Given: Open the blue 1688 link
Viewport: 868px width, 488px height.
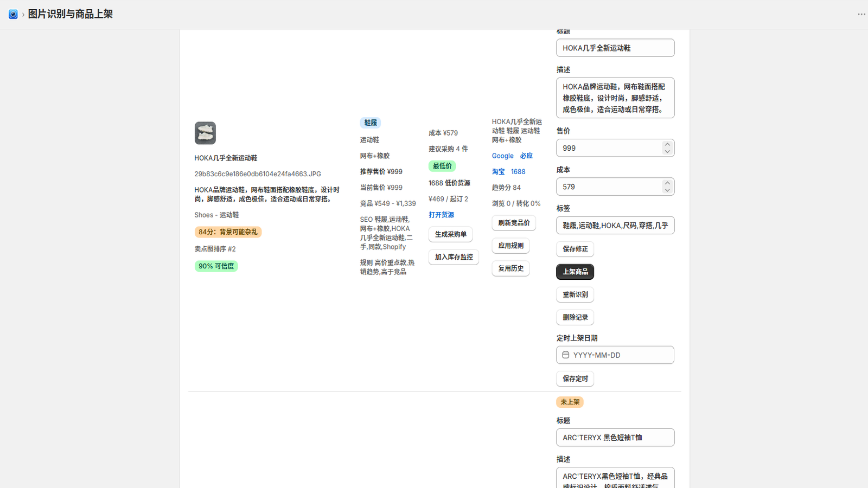Looking at the screenshot, I should point(518,171).
